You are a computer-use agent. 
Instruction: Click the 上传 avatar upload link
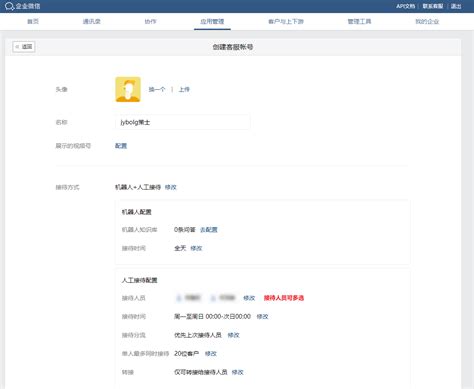point(184,89)
